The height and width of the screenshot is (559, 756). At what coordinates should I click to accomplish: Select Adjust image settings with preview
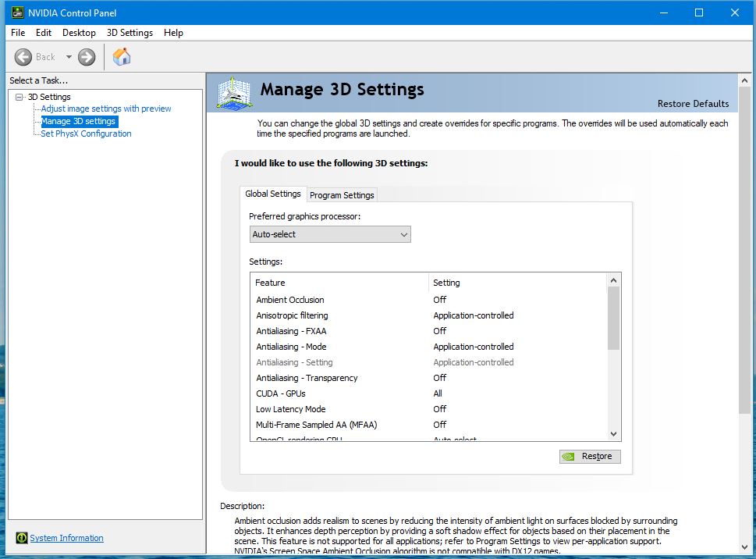tap(106, 109)
